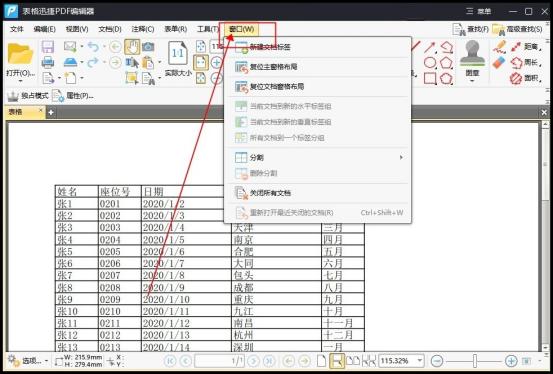This screenshot has width=553, height=374.
Task: Select the Perimeter (周长) measuring tool
Action: (x=525, y=63)
